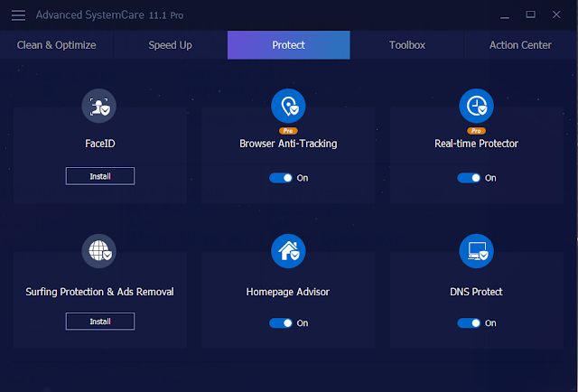This screenshot has width=578, height=392.
Task: Click the Real-time Protector clock icon
Action: (x=476, y=106)
